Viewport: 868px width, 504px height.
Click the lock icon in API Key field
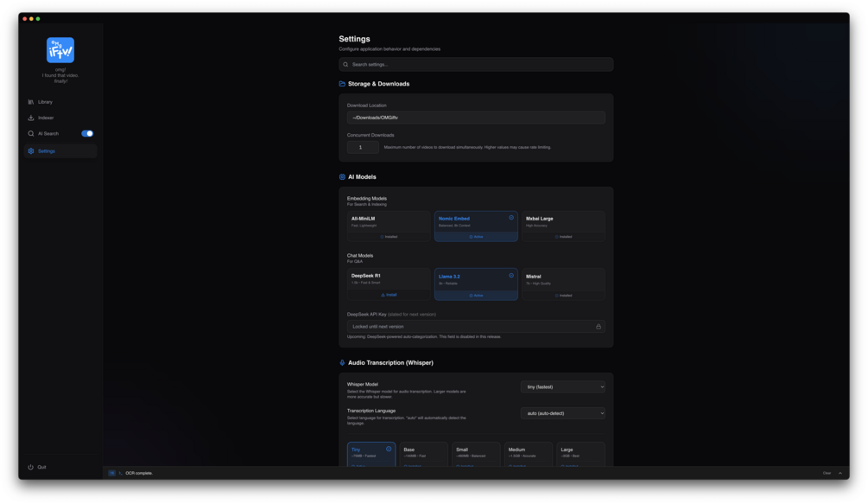pos(599,327)
